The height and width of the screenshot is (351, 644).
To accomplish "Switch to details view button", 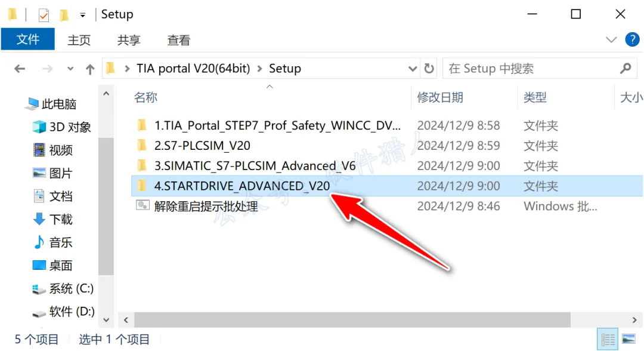I will (608, 340).
